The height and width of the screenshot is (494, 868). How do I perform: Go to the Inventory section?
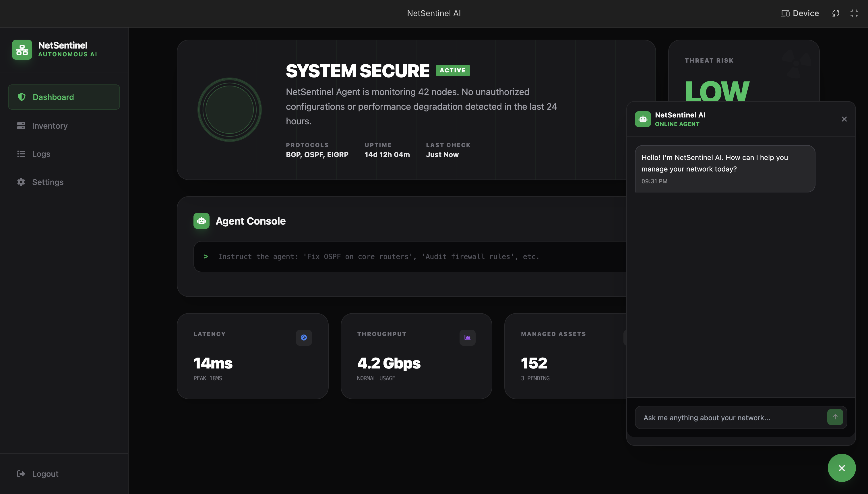(49, 126)
